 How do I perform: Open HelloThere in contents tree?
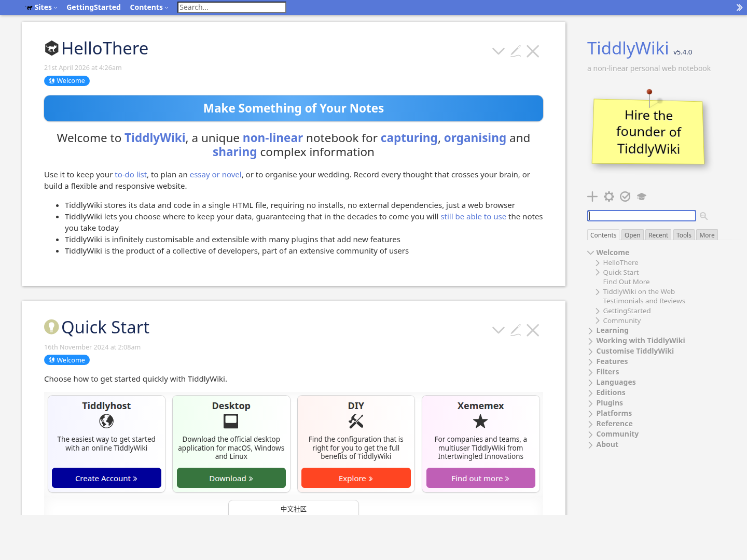pos(620,262)
